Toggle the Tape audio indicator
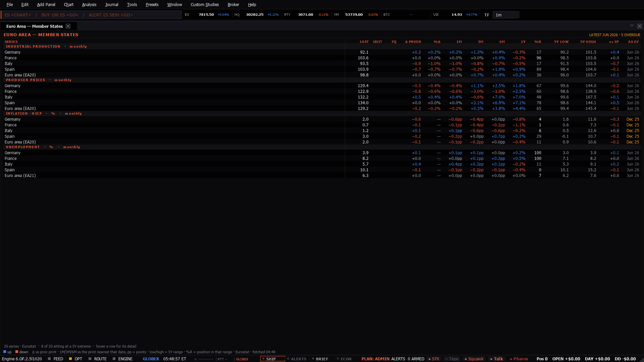 pos(452,359)
